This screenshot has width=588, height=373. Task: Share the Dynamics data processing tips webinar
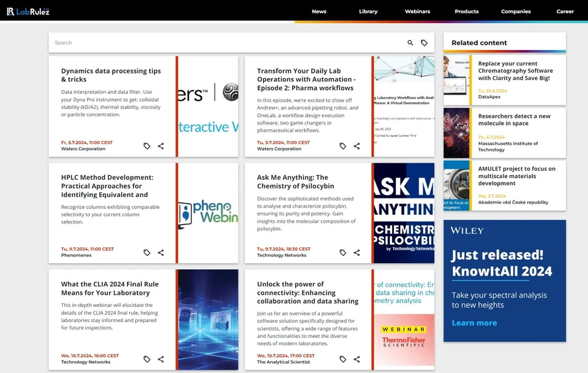tap(161, 146)
